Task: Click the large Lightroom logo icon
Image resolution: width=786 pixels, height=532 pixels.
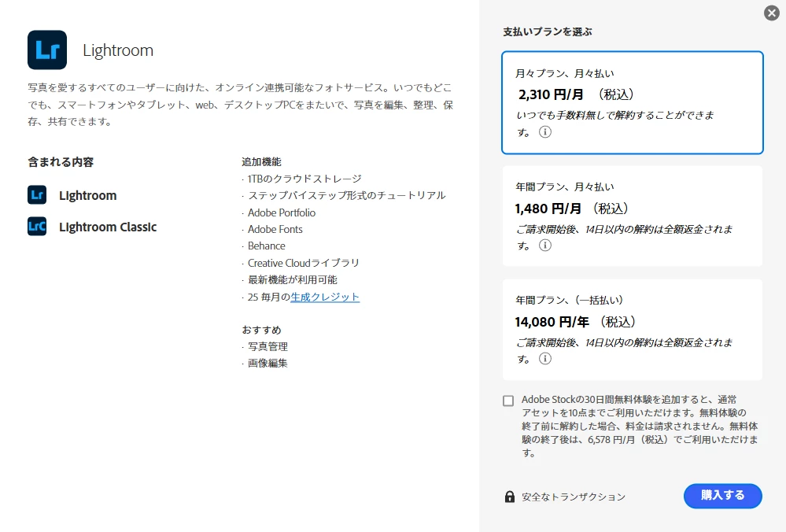Action: tap(47, 50)
